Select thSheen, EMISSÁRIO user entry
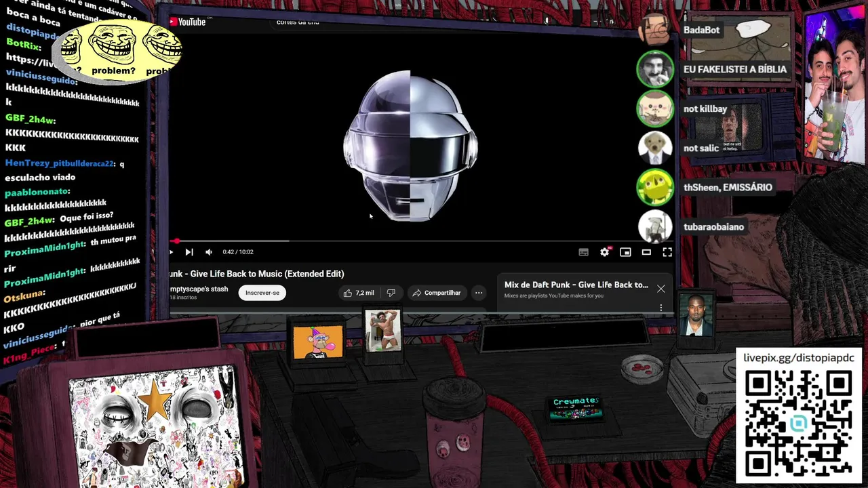 tap(728, 187)
